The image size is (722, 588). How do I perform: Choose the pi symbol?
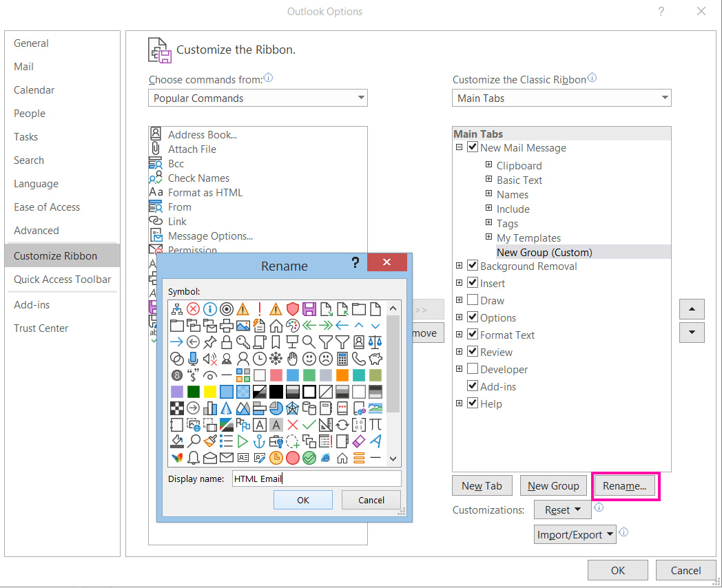coord(375,425)
